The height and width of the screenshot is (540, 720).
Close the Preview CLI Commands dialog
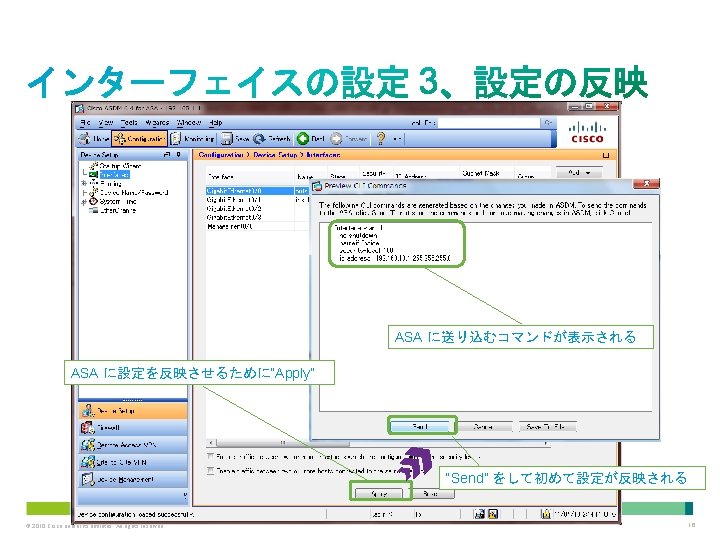[x=646, y=184]
